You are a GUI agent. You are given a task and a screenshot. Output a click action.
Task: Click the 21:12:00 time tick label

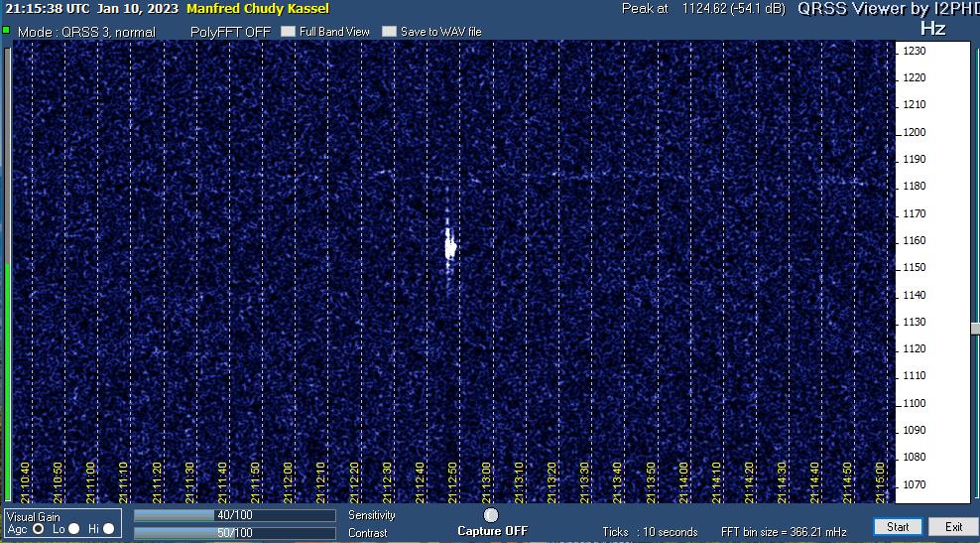[x=288, y=483]
